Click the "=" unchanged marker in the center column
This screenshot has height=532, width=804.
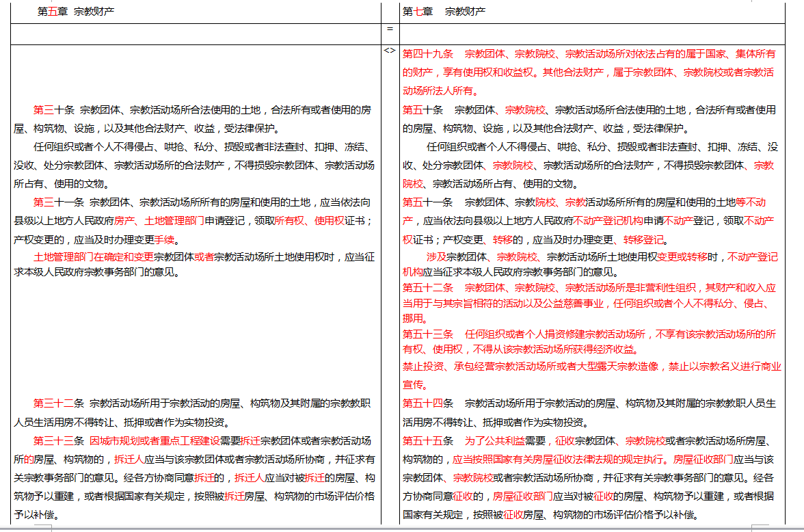[390, 29]
